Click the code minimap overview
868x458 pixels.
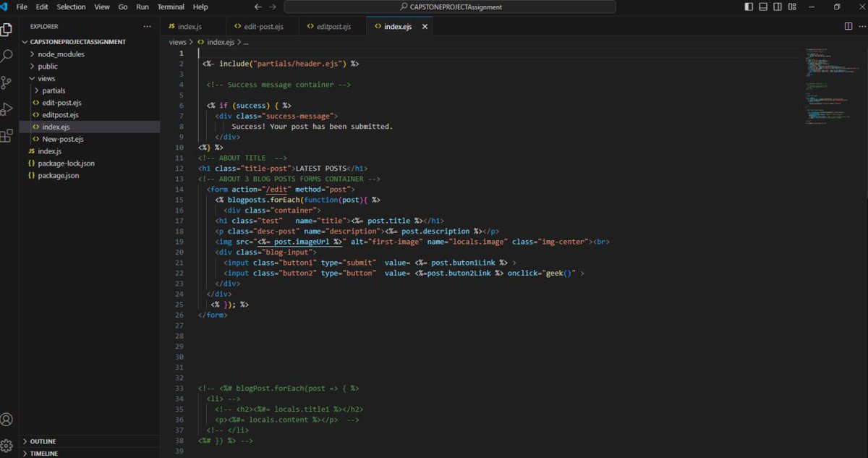tap(830, 87)
